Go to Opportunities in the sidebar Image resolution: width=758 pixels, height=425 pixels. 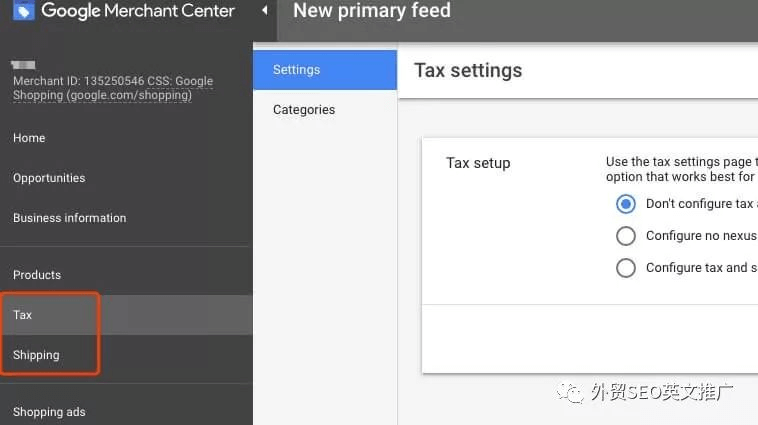point(49,178)
